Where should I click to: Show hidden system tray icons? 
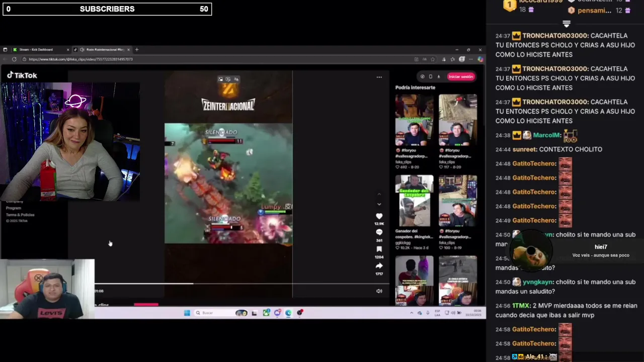tap(411, 313)
